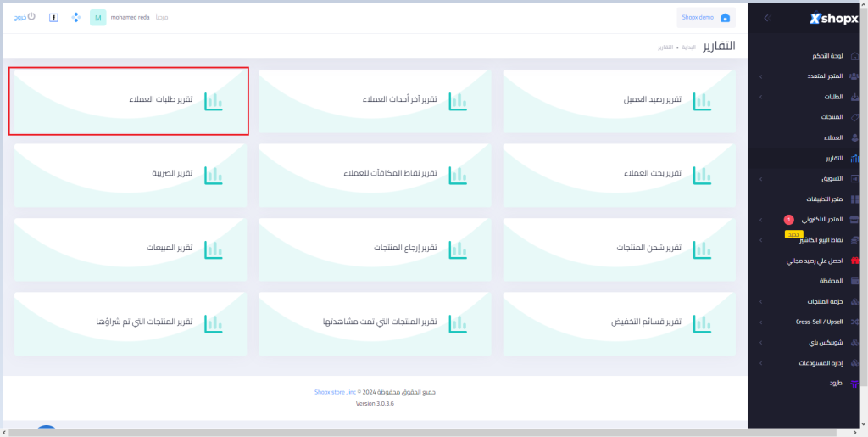Image resolution: width=868 pixels, height=437 pixels.
Task: Click the Facebook icon in the header
Action: click(53, 18)
